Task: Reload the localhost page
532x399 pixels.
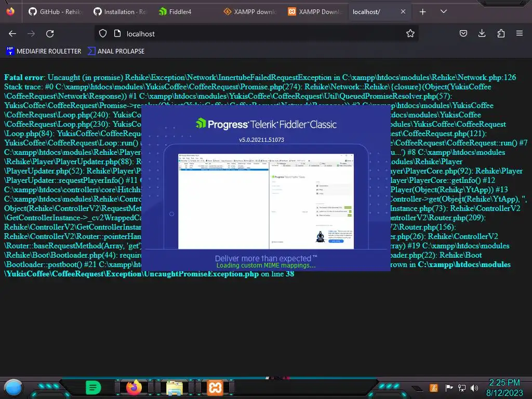Action: coord(50,34)
